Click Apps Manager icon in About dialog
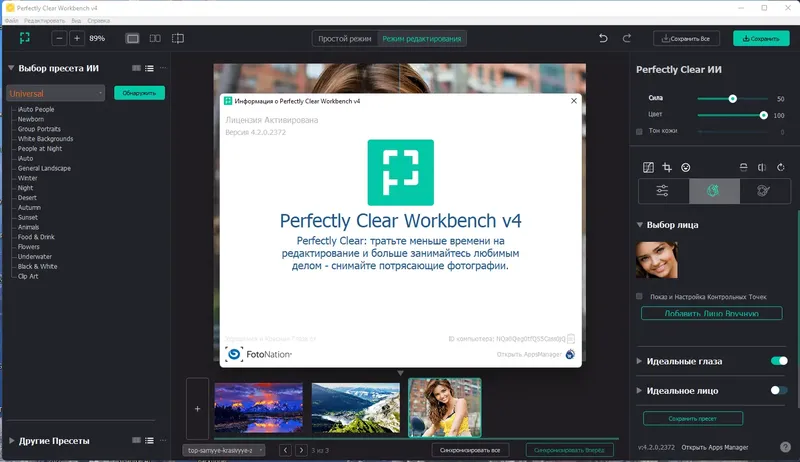The width and height of the screenshot is (800, 462). (570, 354)
